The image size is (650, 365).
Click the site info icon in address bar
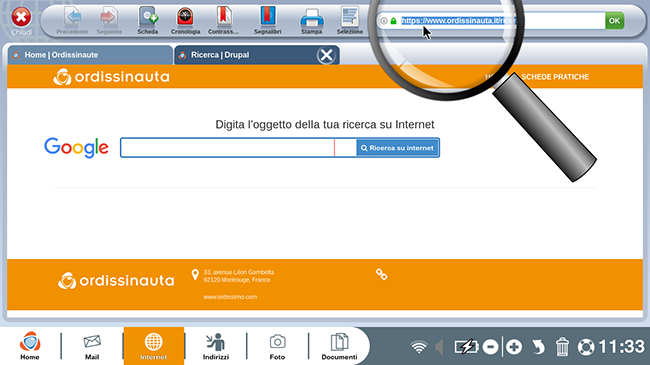coord(384,21)
